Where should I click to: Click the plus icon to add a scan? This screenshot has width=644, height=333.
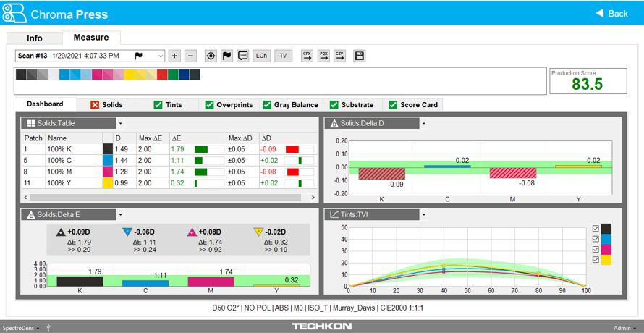[x=174, y=56]
